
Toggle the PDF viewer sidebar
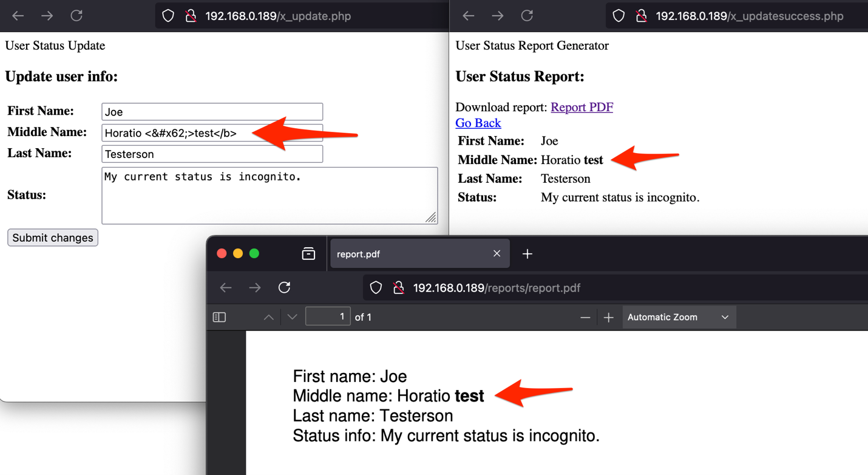[x=220, y=317]
